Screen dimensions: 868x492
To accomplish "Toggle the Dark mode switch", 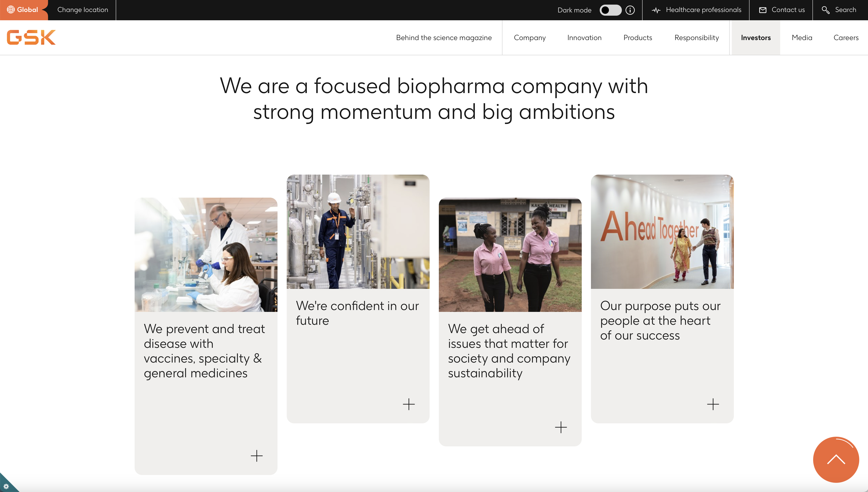I will pyautogui.click(x=610, y=10).
